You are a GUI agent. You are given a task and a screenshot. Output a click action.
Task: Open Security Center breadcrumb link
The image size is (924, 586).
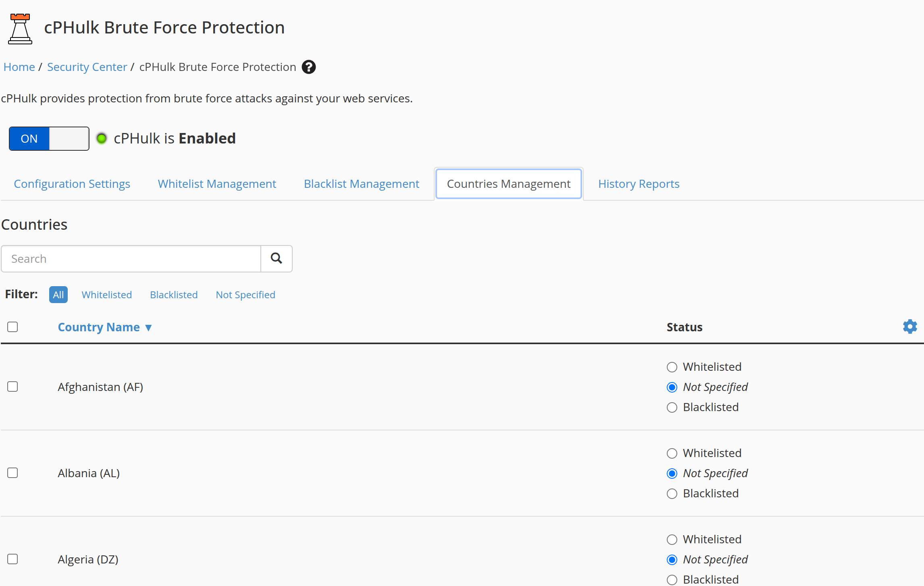(x=87, y=67)
